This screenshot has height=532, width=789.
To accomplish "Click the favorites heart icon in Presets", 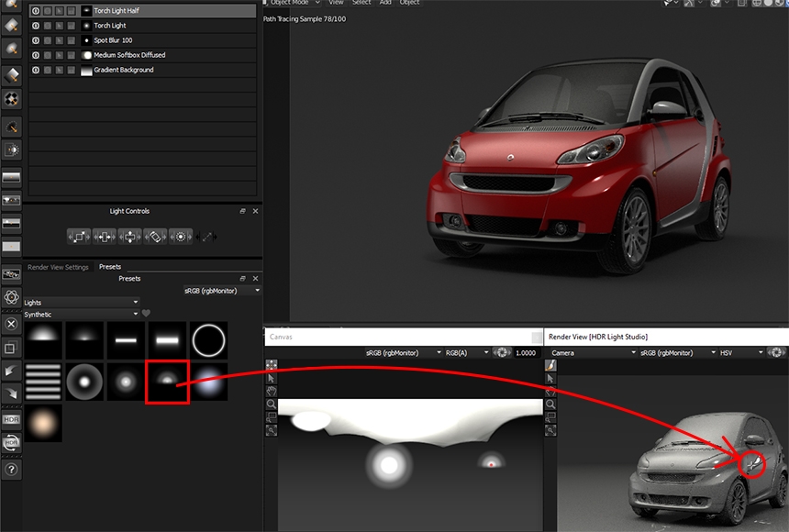I will [x=146, y=314].
